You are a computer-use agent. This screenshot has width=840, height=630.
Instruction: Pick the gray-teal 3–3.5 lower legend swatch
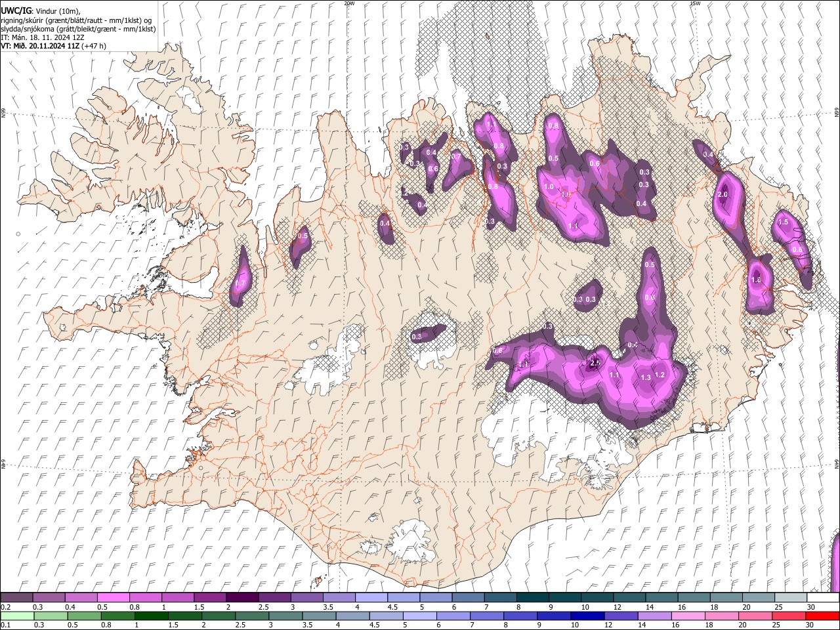point(285,616)
